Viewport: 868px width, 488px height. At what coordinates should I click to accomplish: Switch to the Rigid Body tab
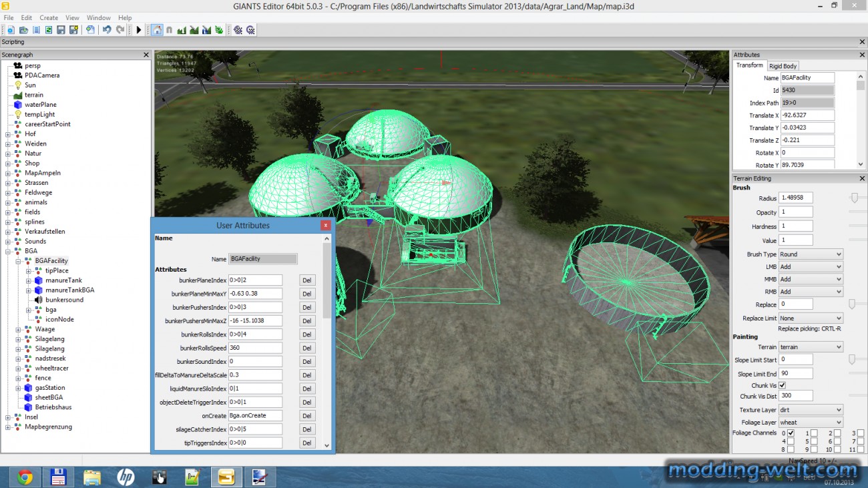pos(783,66)
